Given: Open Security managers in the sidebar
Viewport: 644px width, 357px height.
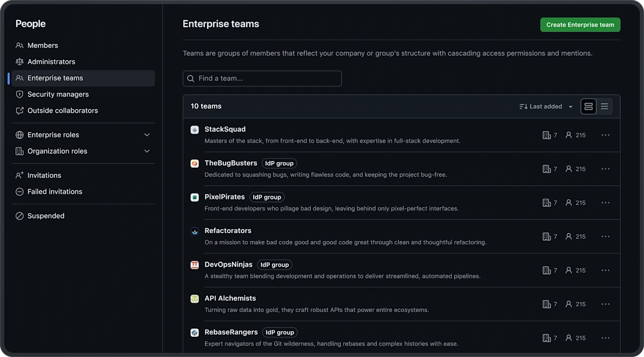Looking at the screenshot, I should [83, 94].
